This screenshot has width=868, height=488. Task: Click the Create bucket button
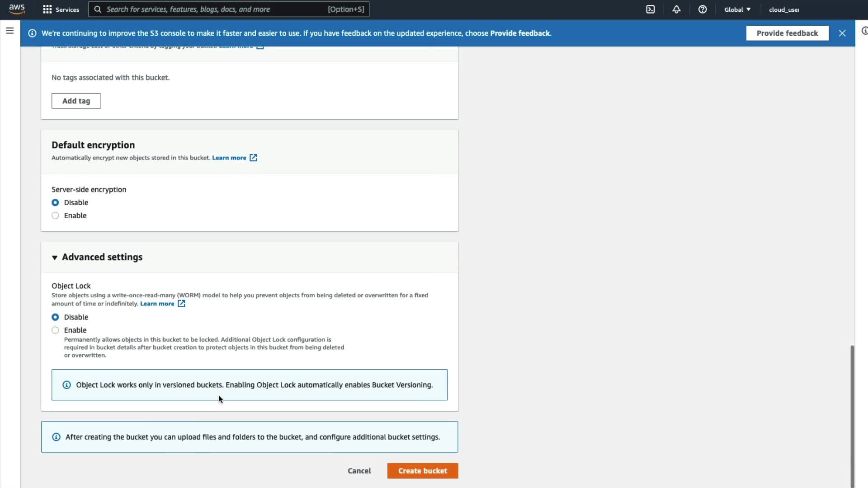click(422, 471)
